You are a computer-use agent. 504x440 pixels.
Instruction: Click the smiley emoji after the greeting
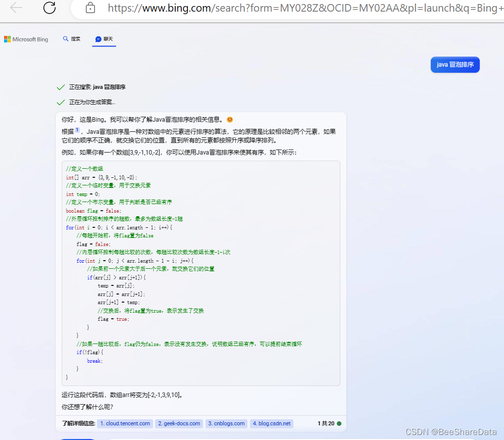pyautogui.click(x=230, y=120)
